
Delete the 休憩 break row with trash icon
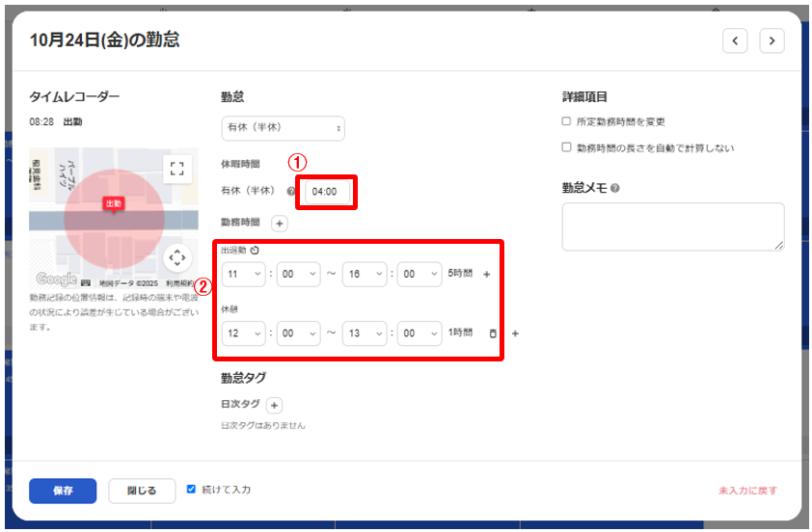click(493, 333)
